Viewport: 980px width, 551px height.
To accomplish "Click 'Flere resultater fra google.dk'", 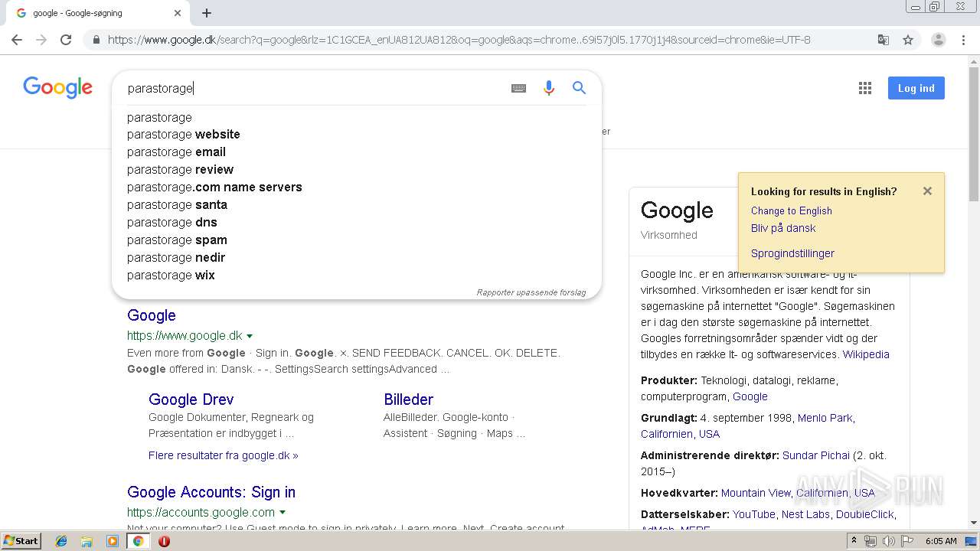I will click(224, 455).
